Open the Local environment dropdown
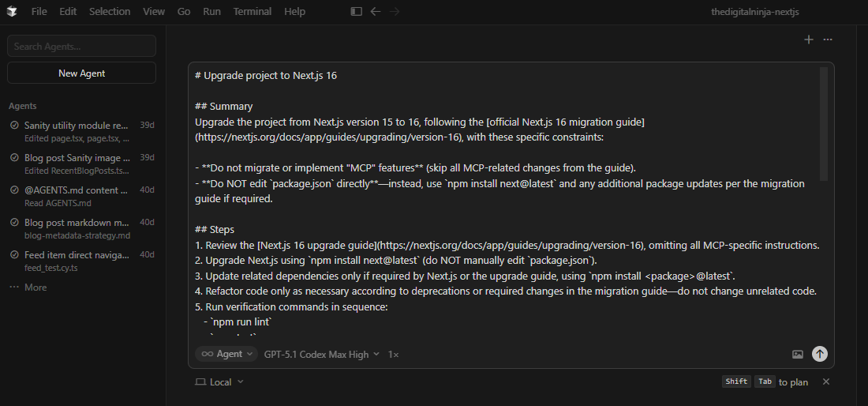 pos(219,382)
